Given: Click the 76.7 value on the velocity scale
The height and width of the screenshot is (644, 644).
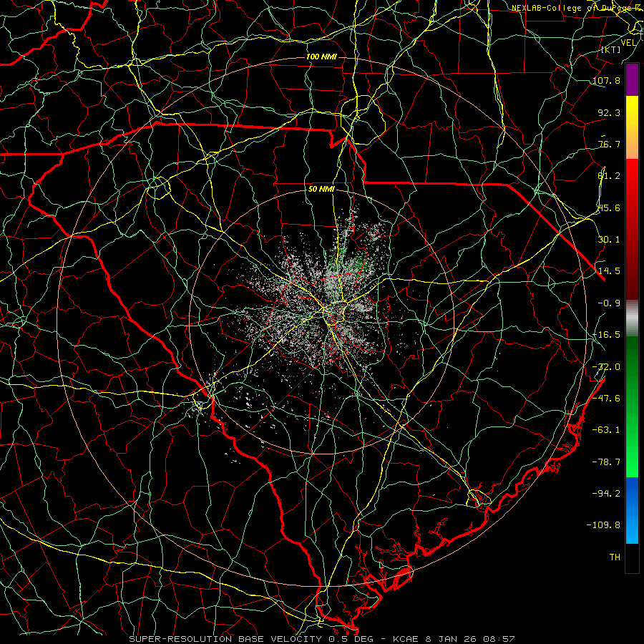Looking at the screenshot, I should (x=609, y=144).
